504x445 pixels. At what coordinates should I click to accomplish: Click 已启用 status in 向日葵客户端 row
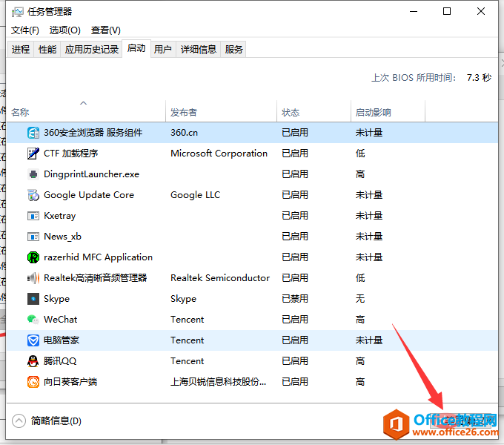(x=295, y=382)
